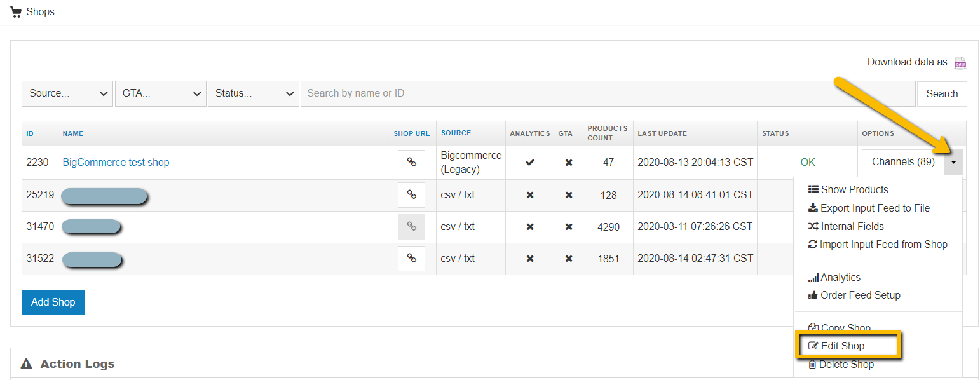Open the GTA filter dropdown

[160, 93]
